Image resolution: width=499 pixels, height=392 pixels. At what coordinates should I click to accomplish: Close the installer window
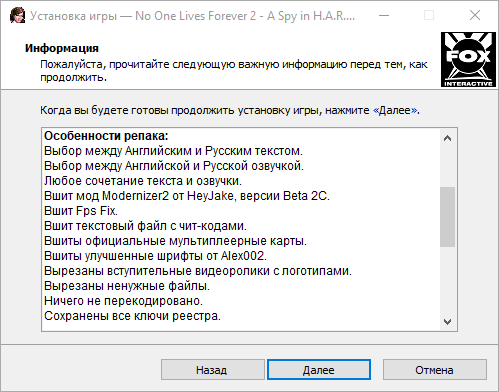[475, 15]
